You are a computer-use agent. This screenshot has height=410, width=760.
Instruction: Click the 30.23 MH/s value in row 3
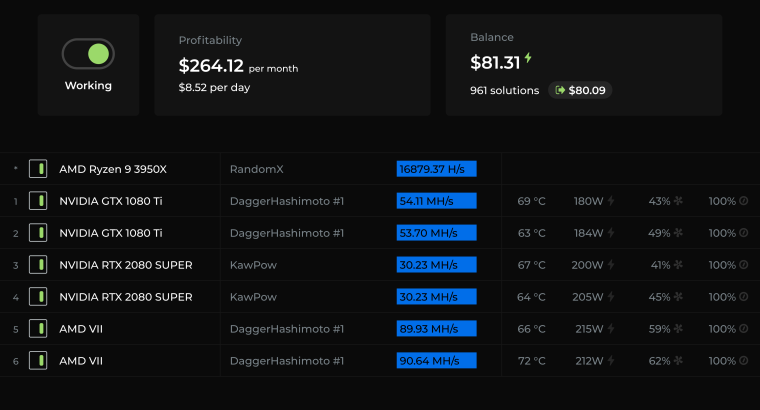point(428,265)
